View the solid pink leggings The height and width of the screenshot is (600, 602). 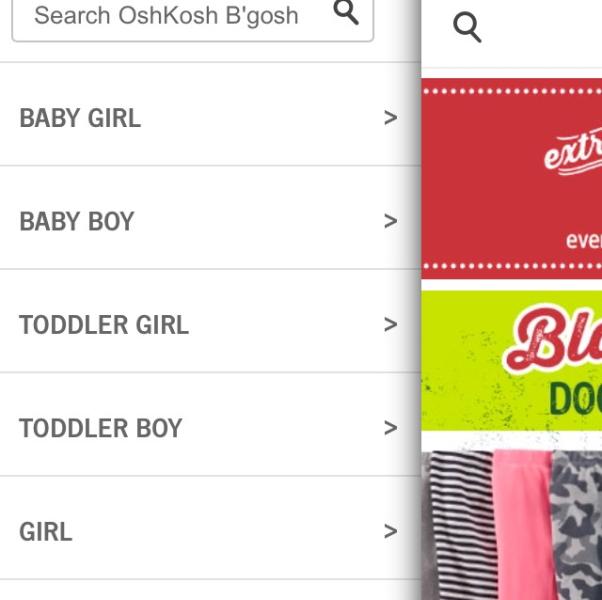coord(524,526)
